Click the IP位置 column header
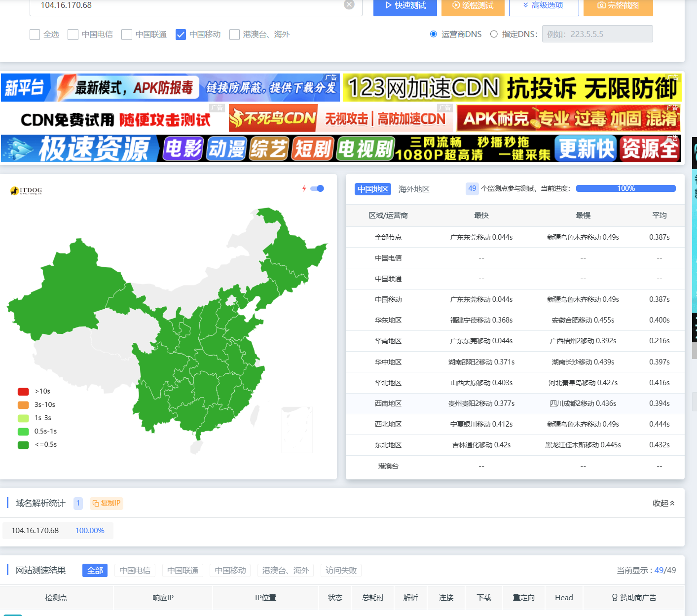Viewport: 697px width, 616px height. 266,598
